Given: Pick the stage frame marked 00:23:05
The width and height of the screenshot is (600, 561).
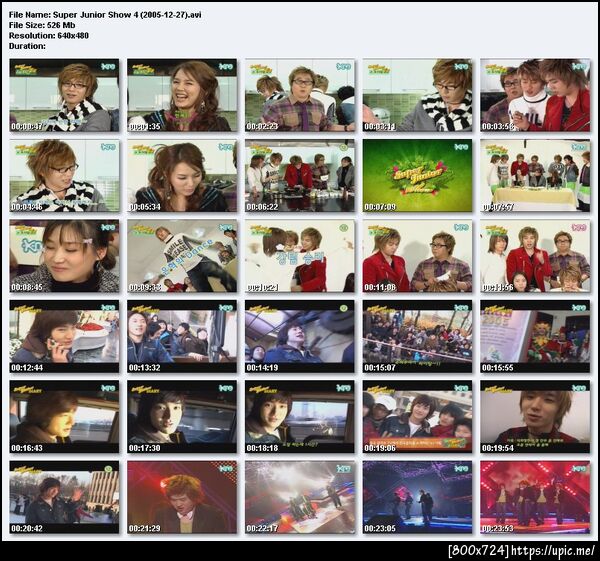Looking at the screenshot, I should pyautogui.click(x=417, y=497).
